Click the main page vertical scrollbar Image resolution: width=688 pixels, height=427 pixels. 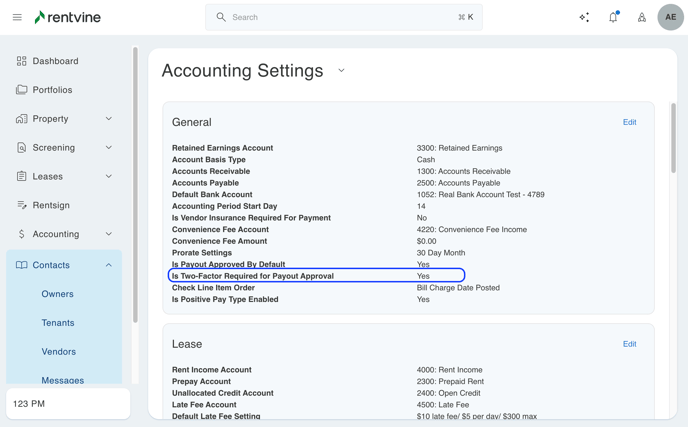673,140
